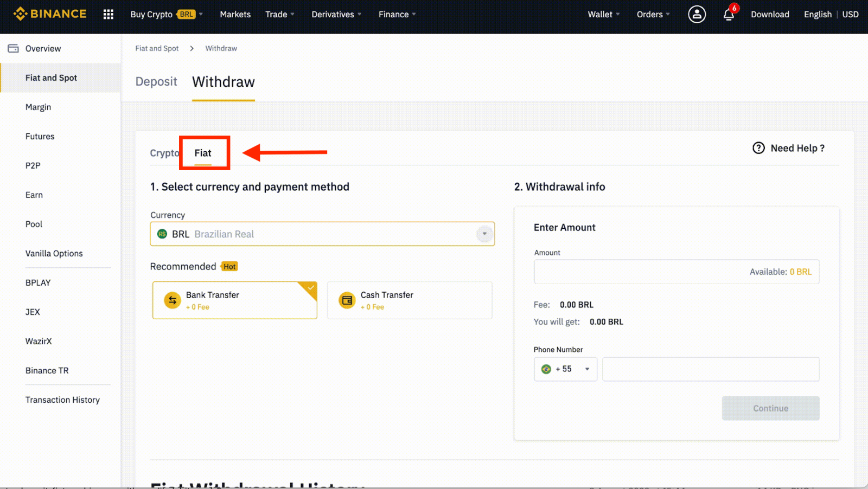Viewport: 868px width, 489px height.
Task: Click the Continue button
Action: (770, 408)
